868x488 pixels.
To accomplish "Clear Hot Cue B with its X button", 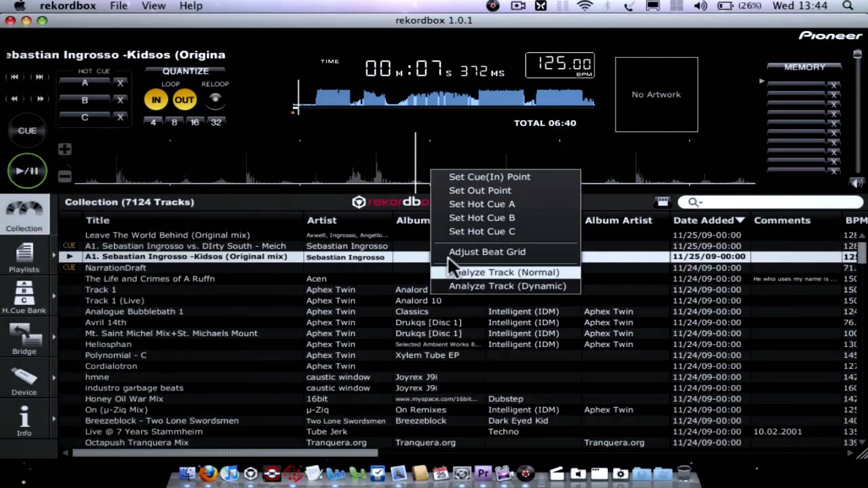I will (x=120, y=100).
